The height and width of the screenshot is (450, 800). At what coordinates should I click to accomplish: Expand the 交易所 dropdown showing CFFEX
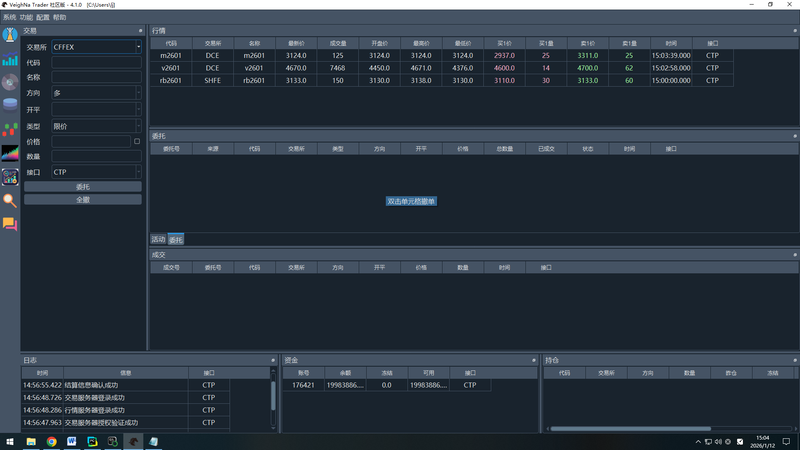click(x=96, y=47)
